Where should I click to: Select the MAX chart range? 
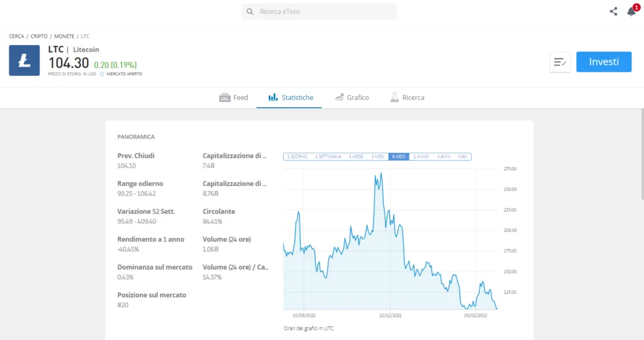(463, 156)
